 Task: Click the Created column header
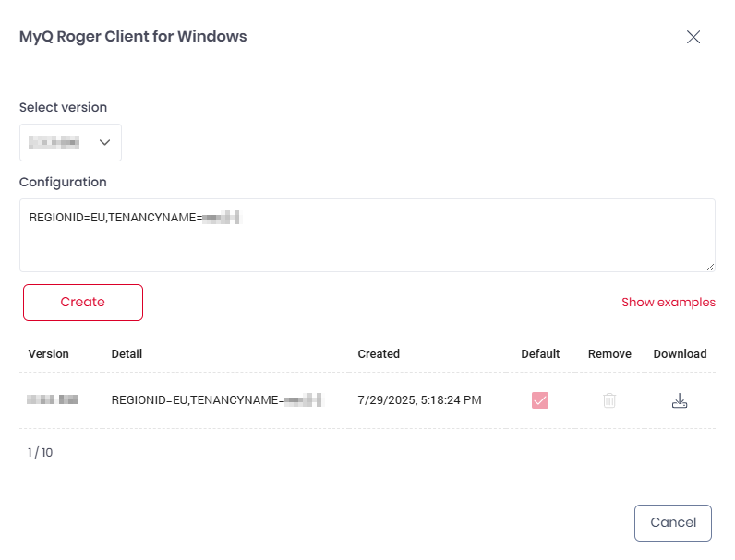point(379,354)
